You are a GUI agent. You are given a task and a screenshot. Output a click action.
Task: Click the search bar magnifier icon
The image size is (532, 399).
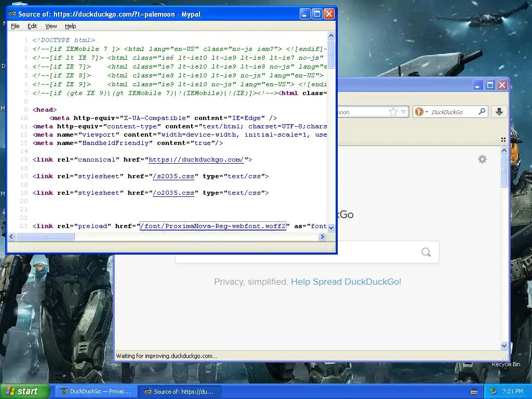pos(482,112)
